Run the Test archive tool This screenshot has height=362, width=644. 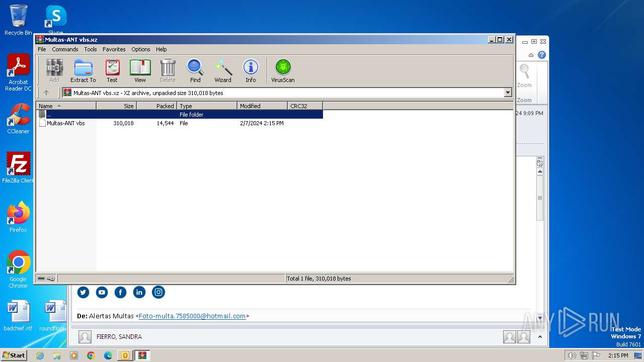(x=112, y=71)
